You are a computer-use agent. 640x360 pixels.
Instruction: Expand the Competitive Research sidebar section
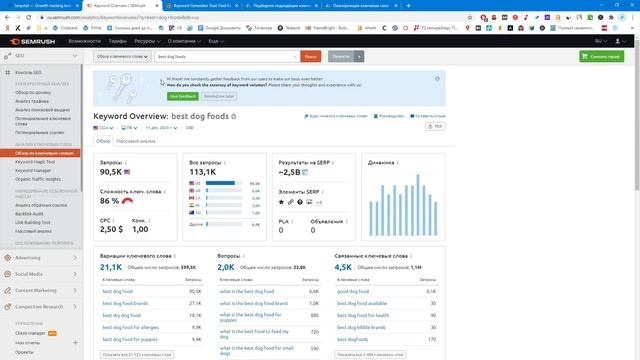(x=41, y=307)
